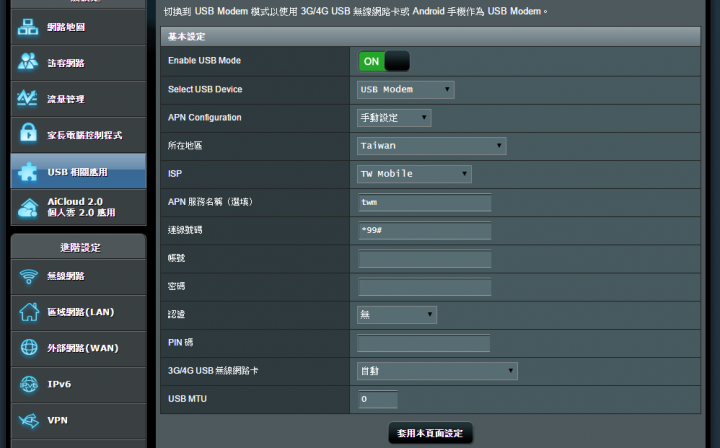Click the LAN house icon
The image size is (720, 448).
(x=29, y=312)
